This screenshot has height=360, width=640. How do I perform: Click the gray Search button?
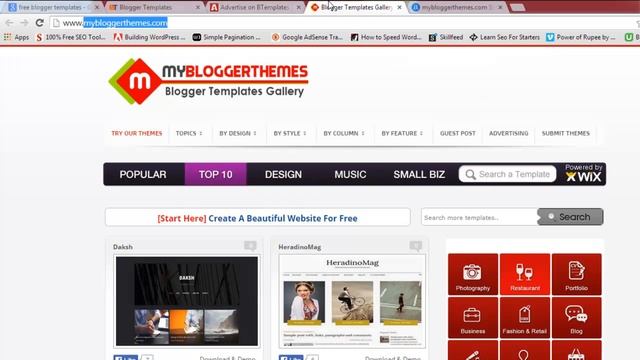pyautogui.click(x=570, y=217)
